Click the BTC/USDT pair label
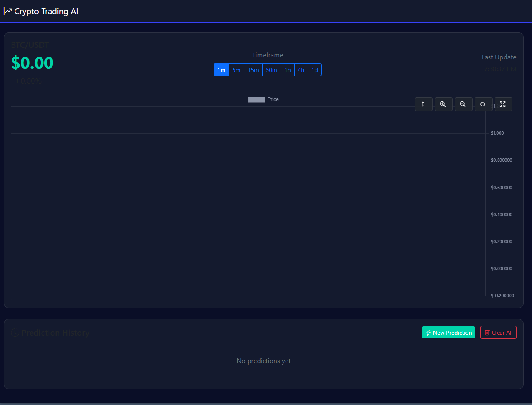Image resolution: width=532 pixels, height=405 pixels. (x=30, y=45)
